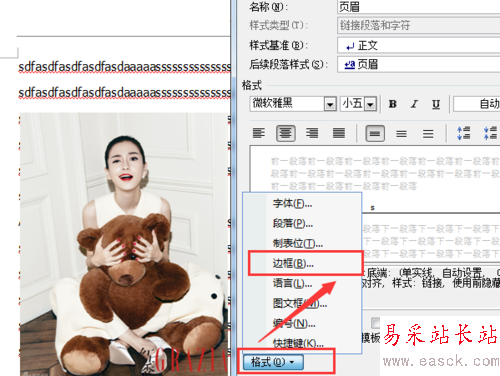Align paragraph text to the left
500x376 pixels.
point(259,134)
